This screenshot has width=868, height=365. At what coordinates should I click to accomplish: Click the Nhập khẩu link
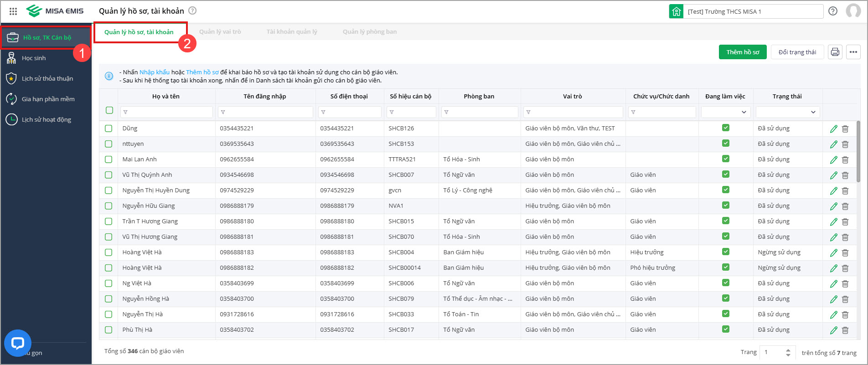coord(154,72)
